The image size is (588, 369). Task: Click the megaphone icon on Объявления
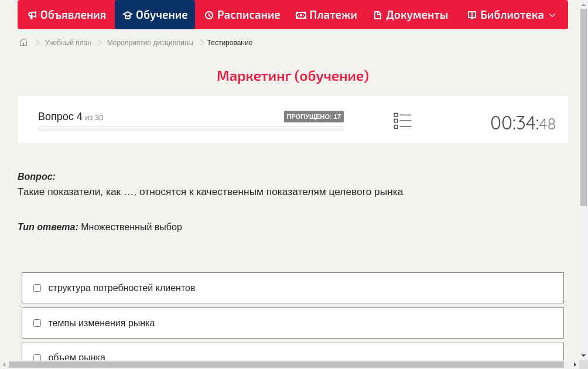click(x=32, y=15)
